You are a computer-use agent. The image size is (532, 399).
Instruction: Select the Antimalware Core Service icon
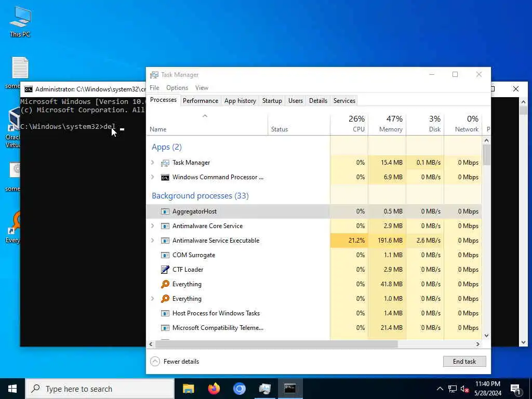pyautogui.click(x=165, y=226)
